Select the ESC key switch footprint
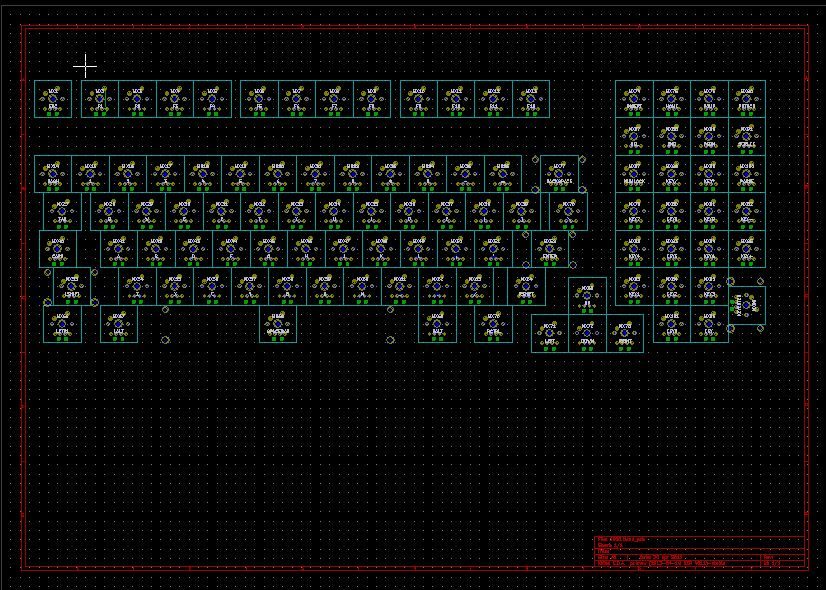This screenshot has height=590, width=826. [53, 99]
